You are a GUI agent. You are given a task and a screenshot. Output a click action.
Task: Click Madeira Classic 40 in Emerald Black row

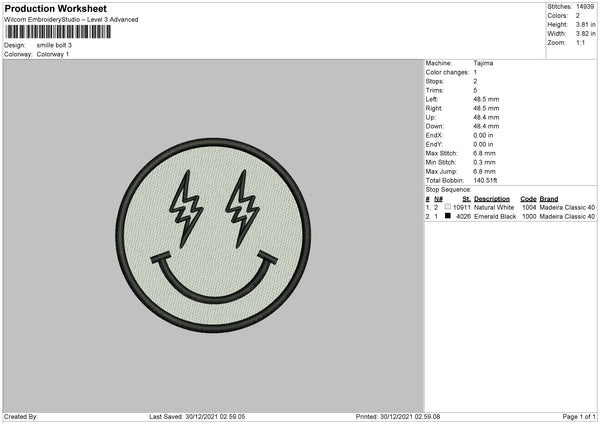coord(567,217)
